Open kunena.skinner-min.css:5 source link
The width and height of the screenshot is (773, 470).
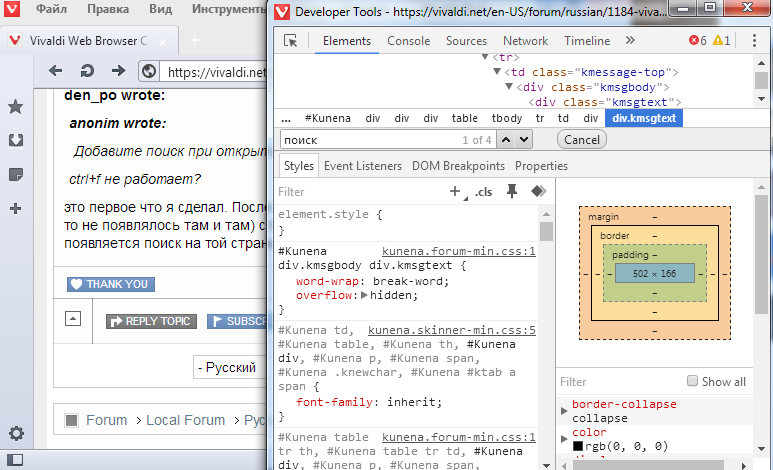point(452,330)
